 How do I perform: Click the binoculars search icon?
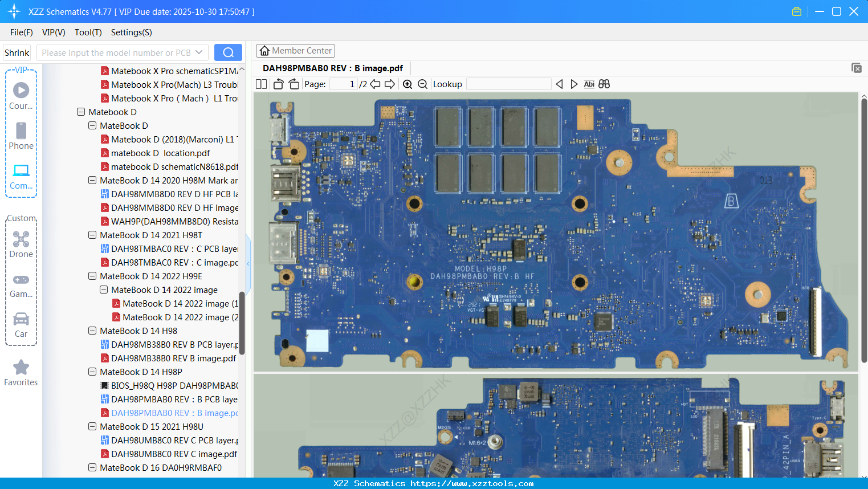tap(604, 84)
